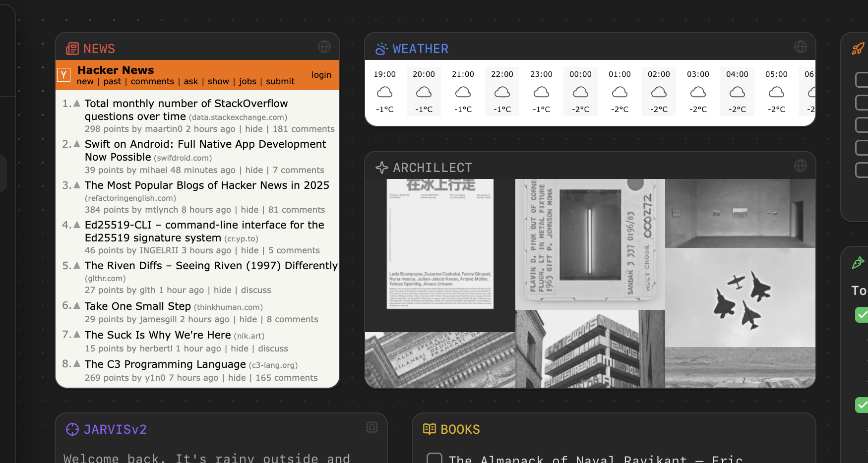Select the compass icon beside ARCHILLECT

click(381, 167)
